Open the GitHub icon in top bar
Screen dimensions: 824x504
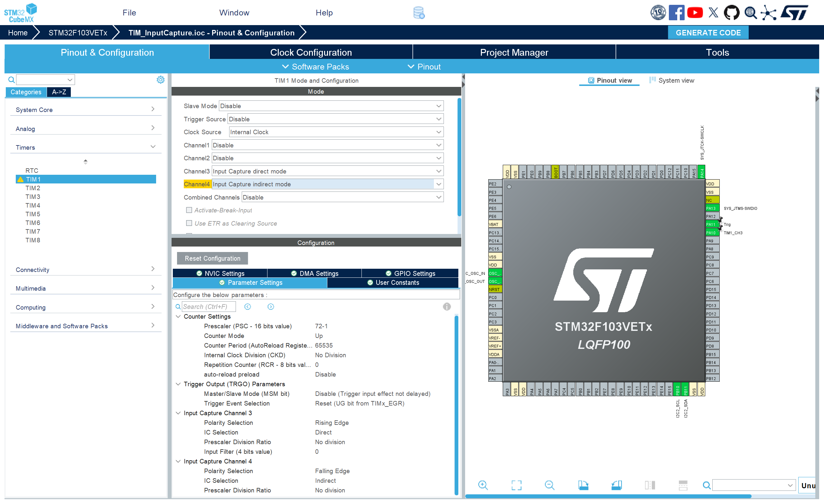tap(731, 13)
